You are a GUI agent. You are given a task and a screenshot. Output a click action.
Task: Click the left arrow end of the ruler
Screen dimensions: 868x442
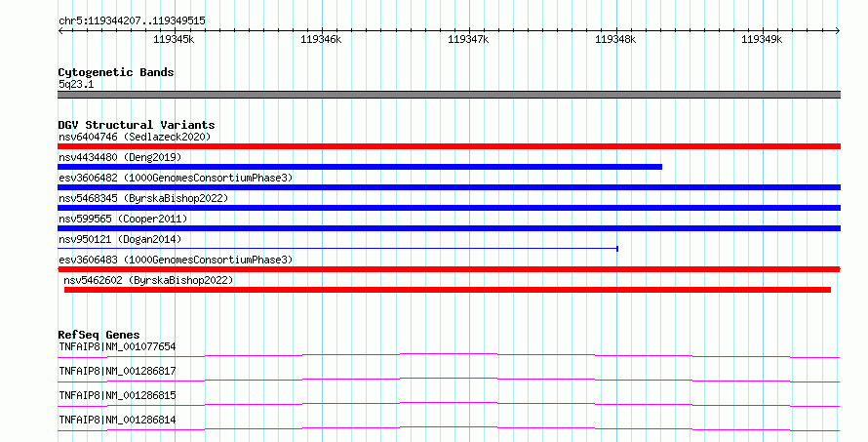pos(60,31)
